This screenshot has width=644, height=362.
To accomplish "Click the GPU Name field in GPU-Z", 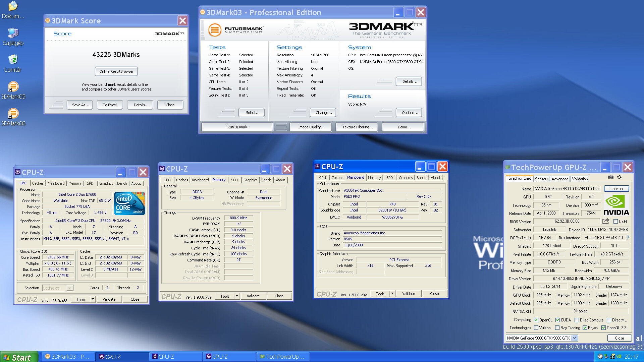I will coord(567,189).
